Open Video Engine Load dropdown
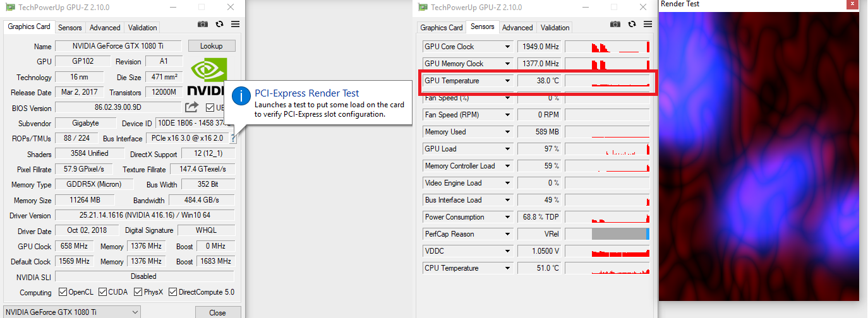Screen dimensions: 868x318 click(507, 183)
